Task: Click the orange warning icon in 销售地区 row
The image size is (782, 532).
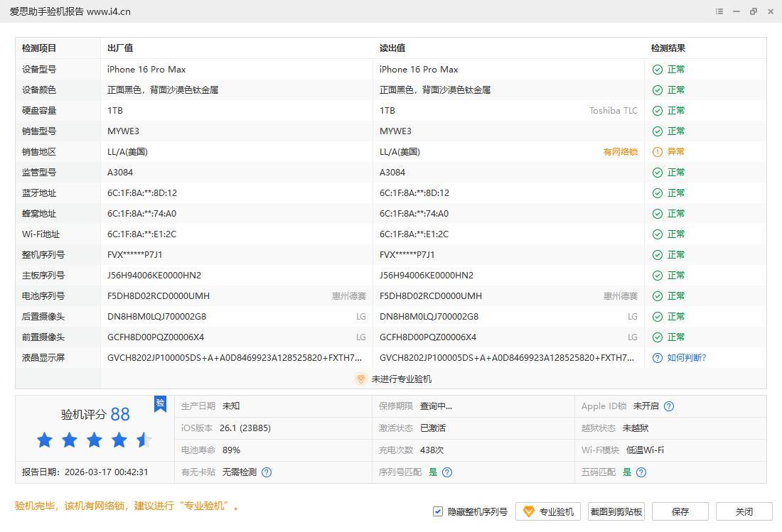Action: [658, 152]
